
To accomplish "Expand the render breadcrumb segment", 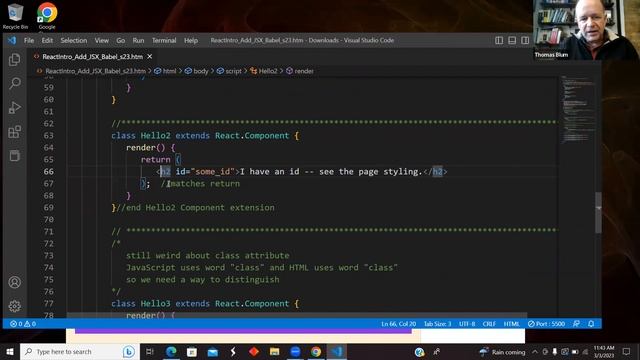I will (x=300, y=71).
